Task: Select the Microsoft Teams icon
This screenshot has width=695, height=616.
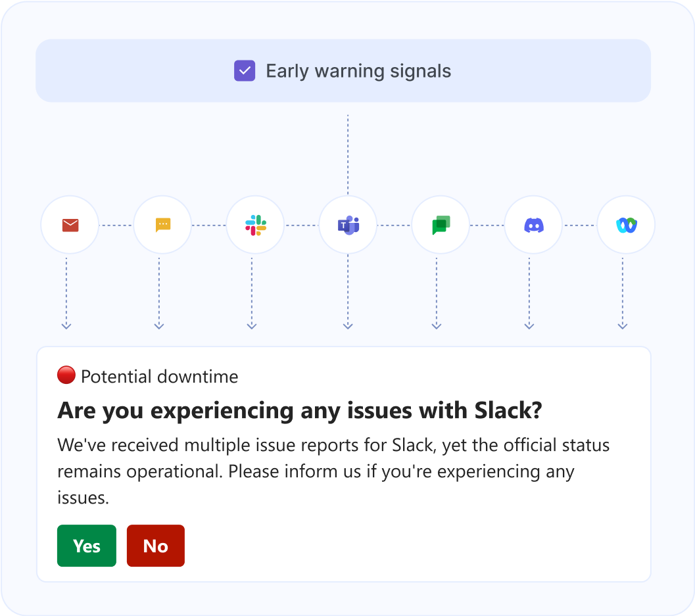Action: pyautogui.click(x=348, y=224)
